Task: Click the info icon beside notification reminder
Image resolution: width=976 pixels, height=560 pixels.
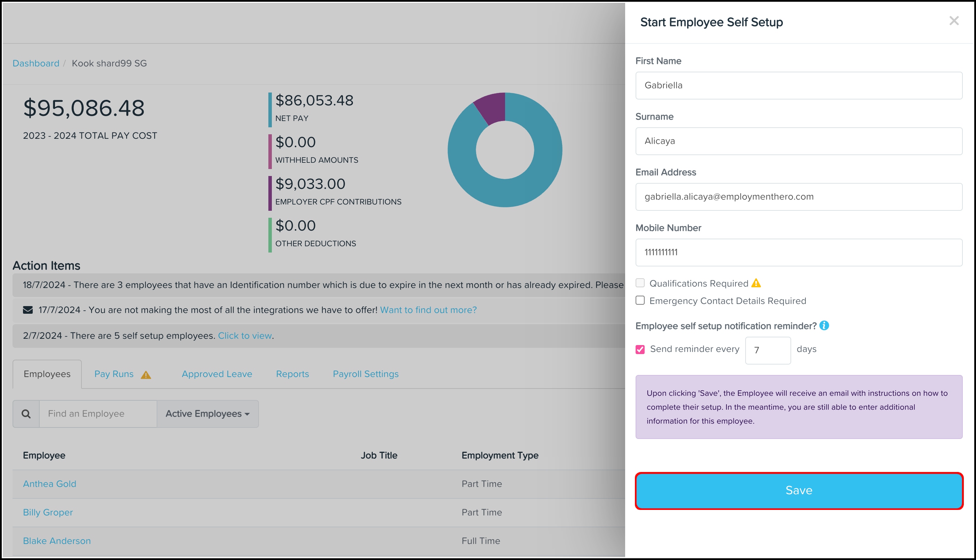Action: 824,326
